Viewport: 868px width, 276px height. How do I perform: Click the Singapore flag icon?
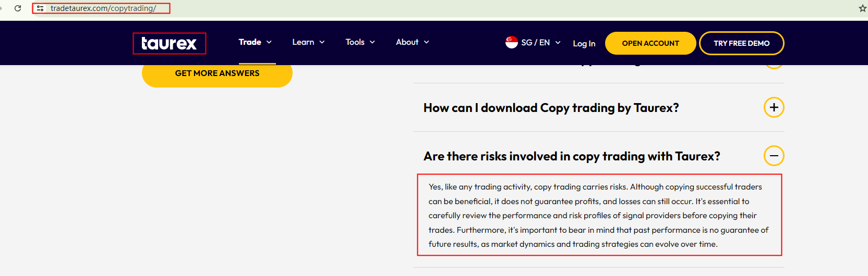511,42
